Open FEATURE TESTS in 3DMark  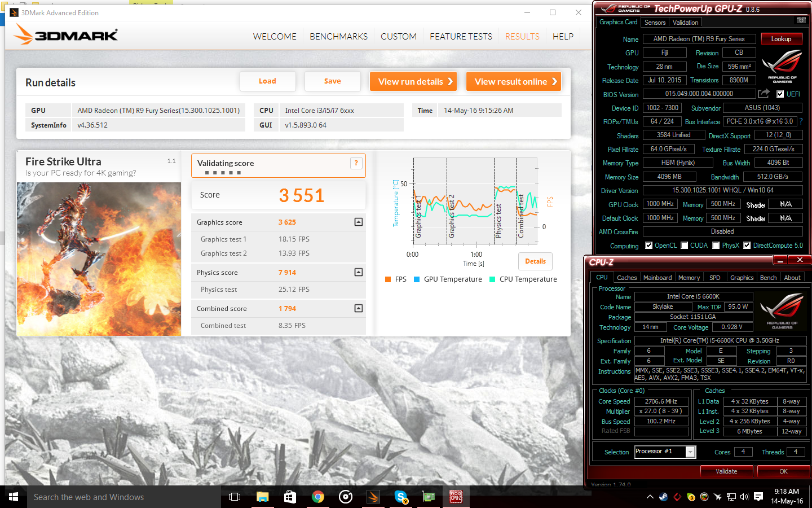[x=461, y=36]
